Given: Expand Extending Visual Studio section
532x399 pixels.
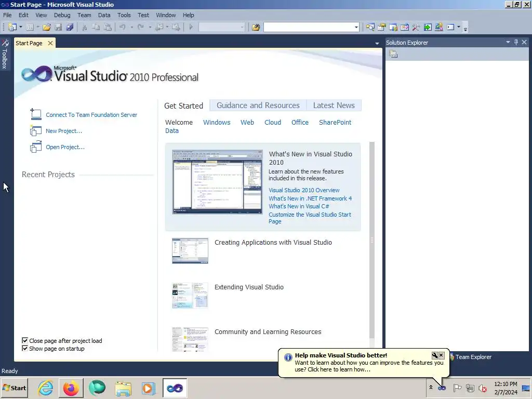Looking at the screenshot, I should point(249,287).
